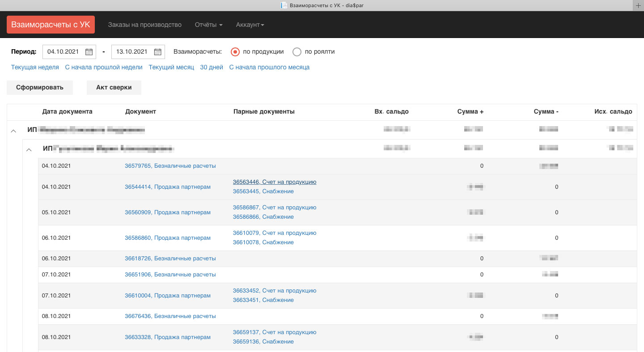Open the Аккаунт dropdown menu
Screen dimensions: 644x352
click(x=250, y=25)
